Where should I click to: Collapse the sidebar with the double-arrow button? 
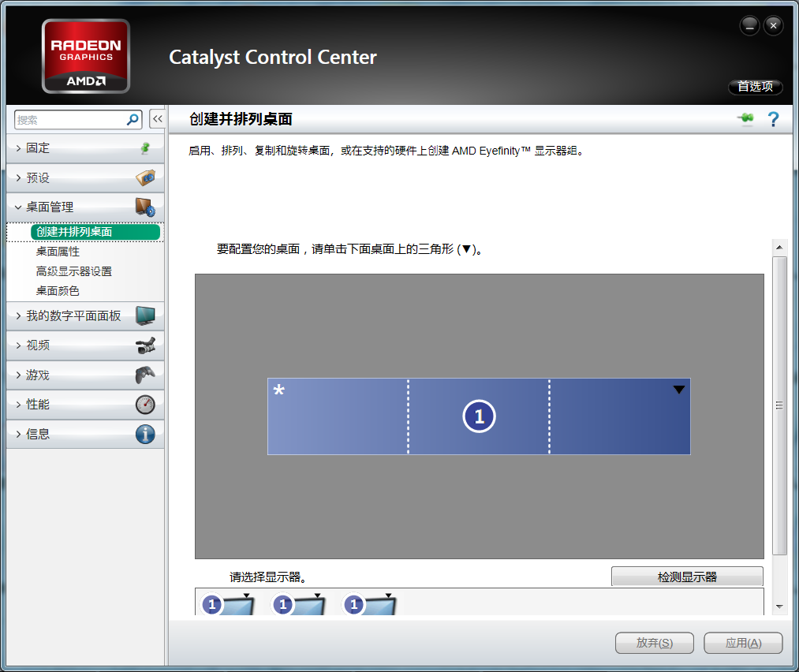coord(157,119)
